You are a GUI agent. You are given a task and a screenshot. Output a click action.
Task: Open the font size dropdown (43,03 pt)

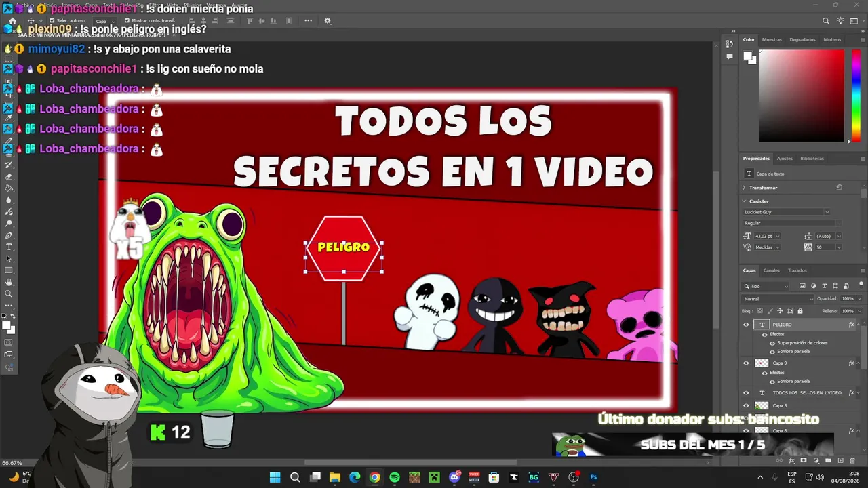pos(778,236)
